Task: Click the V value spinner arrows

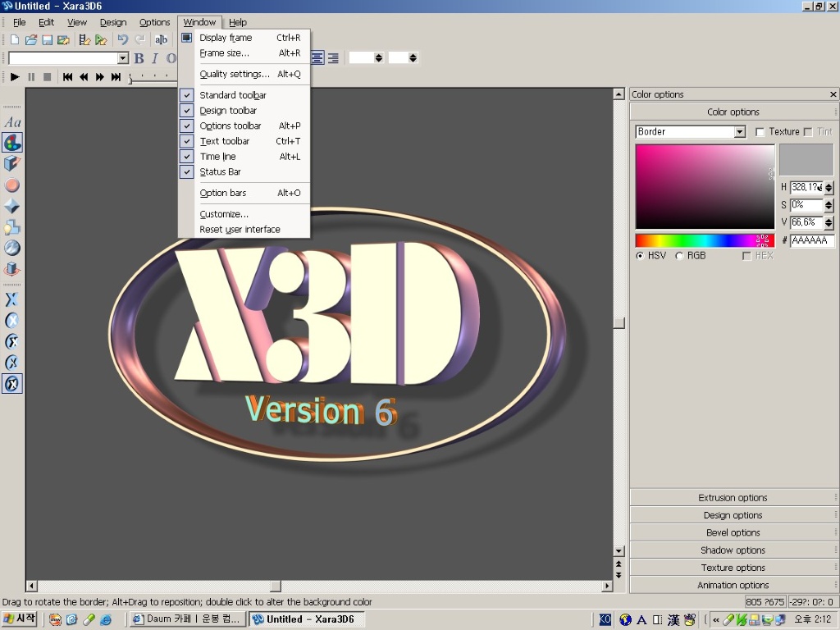Action: pyautogui.click(x=829, y=223)
